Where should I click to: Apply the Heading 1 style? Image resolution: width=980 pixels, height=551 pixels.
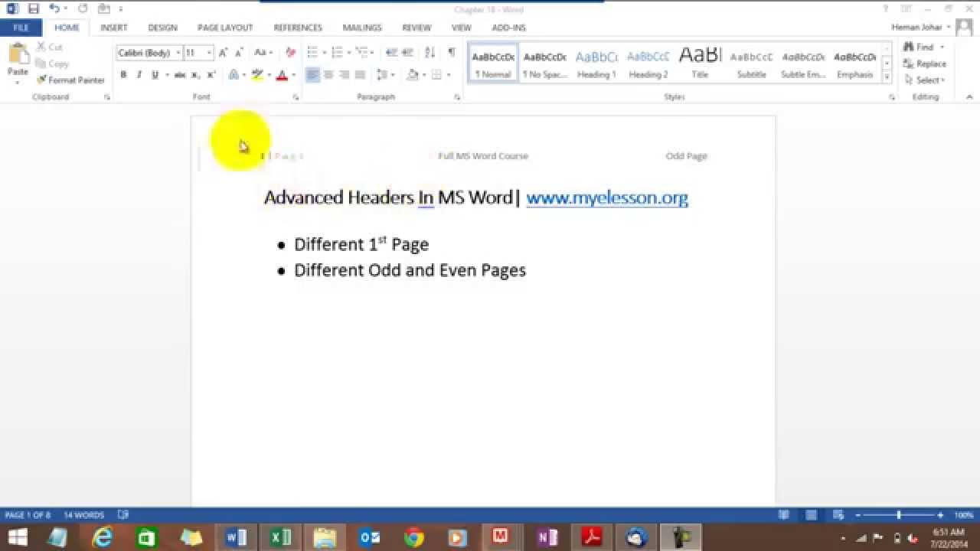(596, 64)
